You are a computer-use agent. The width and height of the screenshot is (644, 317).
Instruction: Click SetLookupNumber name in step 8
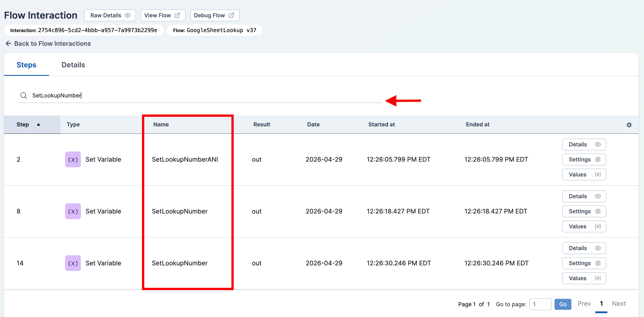tap(180, 211)
